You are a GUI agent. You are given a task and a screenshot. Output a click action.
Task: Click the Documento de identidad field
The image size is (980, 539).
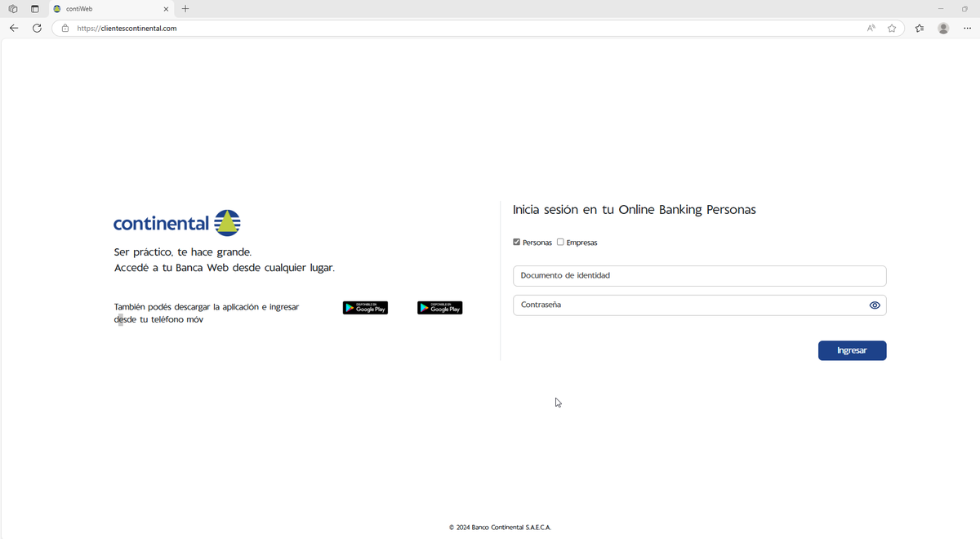pyautogui.click(x=700, y=276)
